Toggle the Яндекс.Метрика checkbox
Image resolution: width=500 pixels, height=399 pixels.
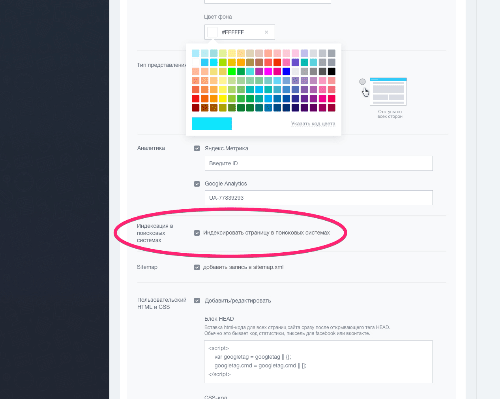[197, 148]
